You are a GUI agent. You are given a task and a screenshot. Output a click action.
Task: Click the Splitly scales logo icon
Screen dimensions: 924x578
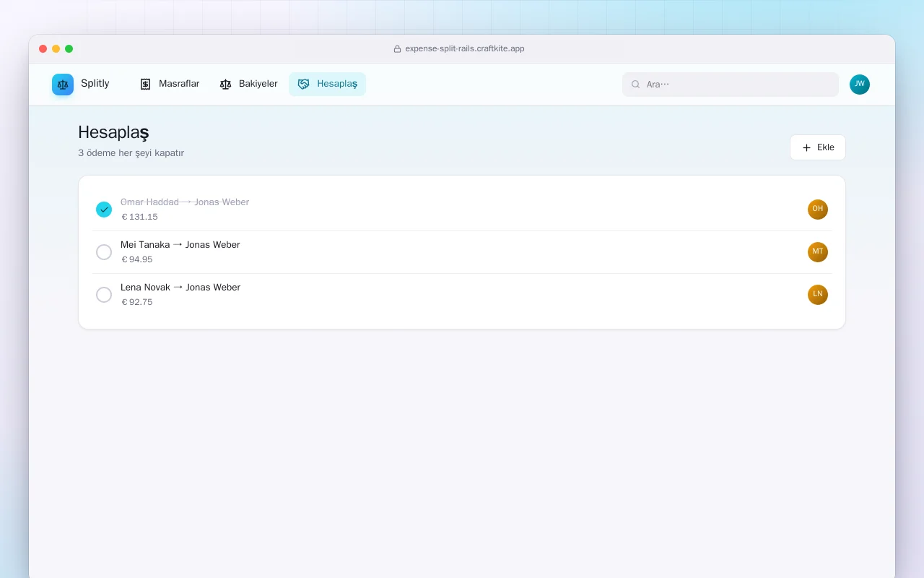pyautogui.click(x=63, y=85)
